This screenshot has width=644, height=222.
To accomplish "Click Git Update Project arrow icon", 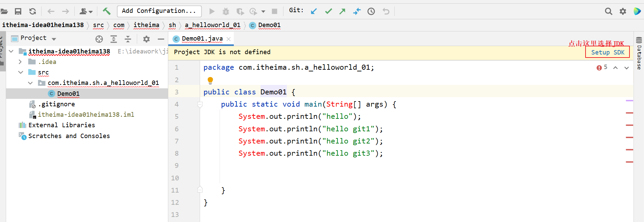I will click(x=314, y=11).
